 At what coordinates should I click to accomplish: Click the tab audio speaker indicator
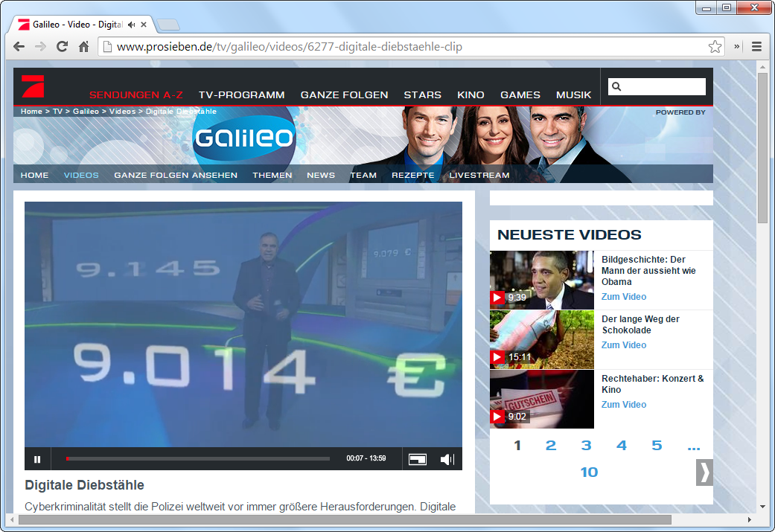[x=131, y=25]
